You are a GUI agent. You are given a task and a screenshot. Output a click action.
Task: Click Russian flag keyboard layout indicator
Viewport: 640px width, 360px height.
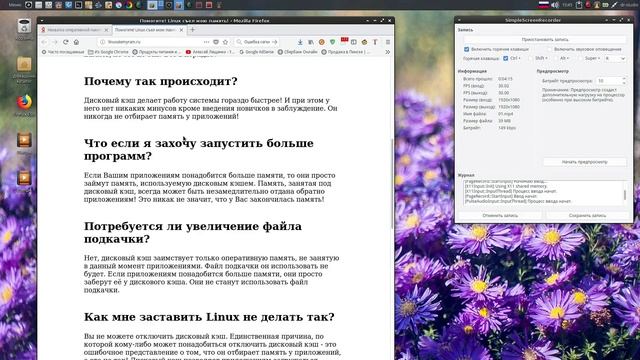coord(544,5)
